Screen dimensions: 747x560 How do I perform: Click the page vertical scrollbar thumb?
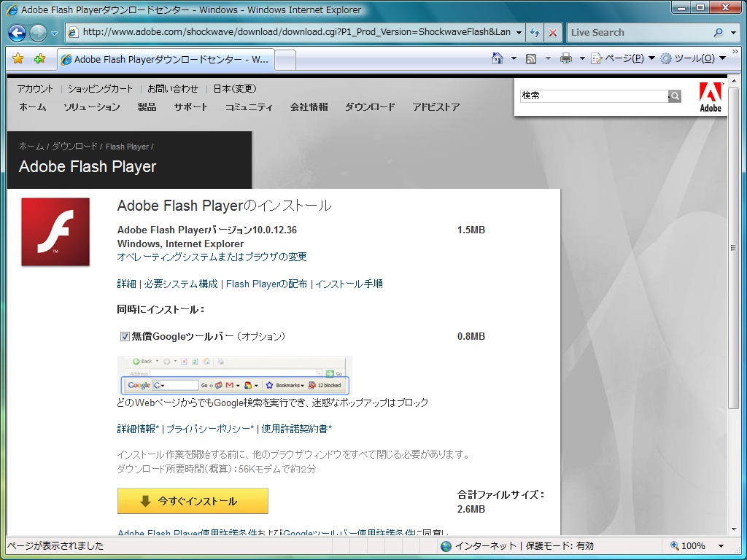click(x=733, y=248)
